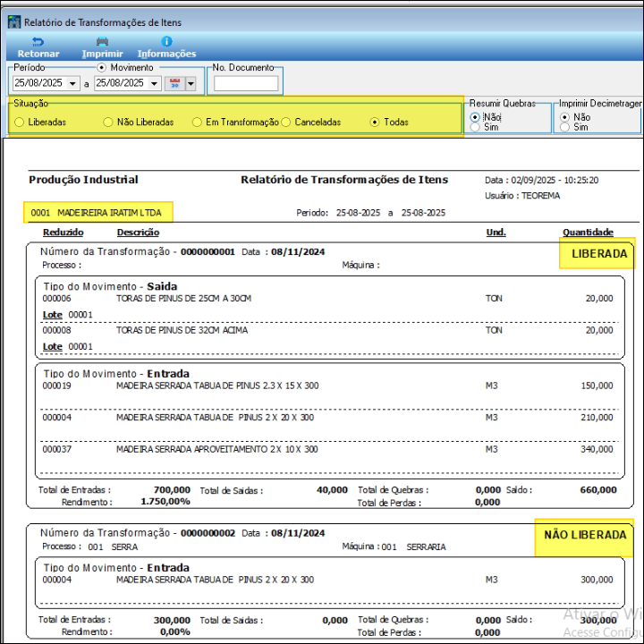Click the quantity value 150,000
The width and height of the screenshot is (644, 644).
tap(597, 386)
